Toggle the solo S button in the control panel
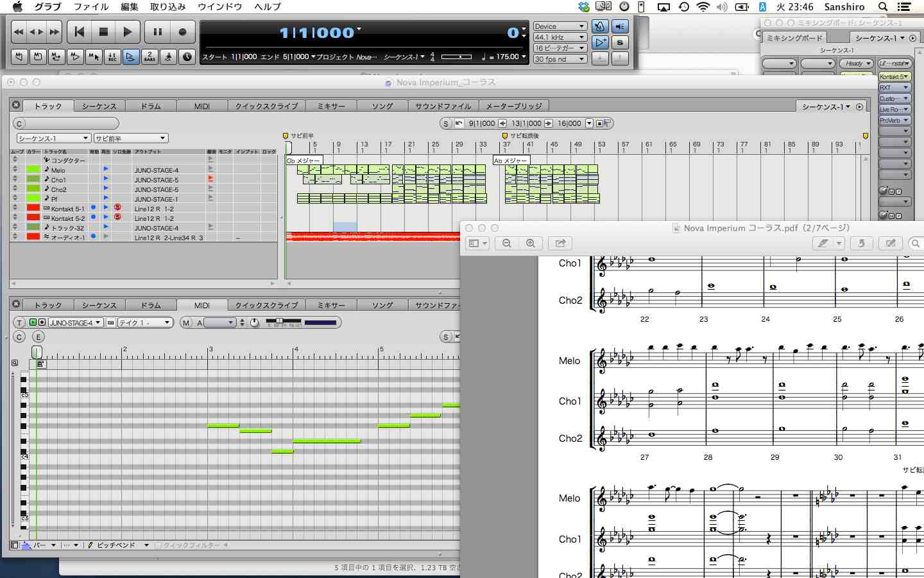 point(620,42)
